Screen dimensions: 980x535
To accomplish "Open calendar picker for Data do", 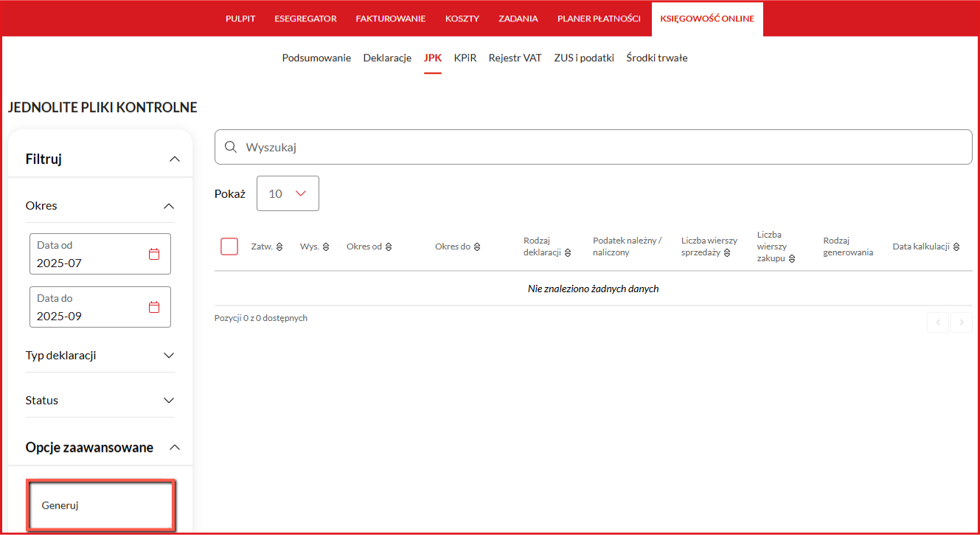I will tap(154, 307).
